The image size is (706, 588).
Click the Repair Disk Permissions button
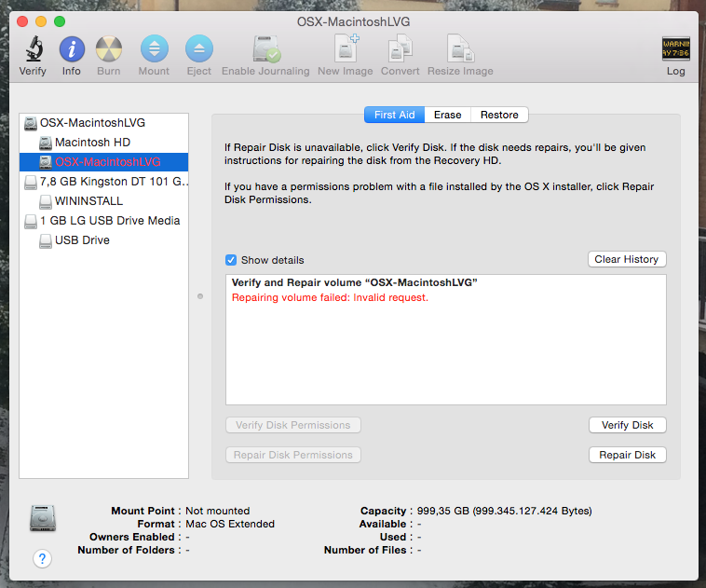tap(293, 455)
